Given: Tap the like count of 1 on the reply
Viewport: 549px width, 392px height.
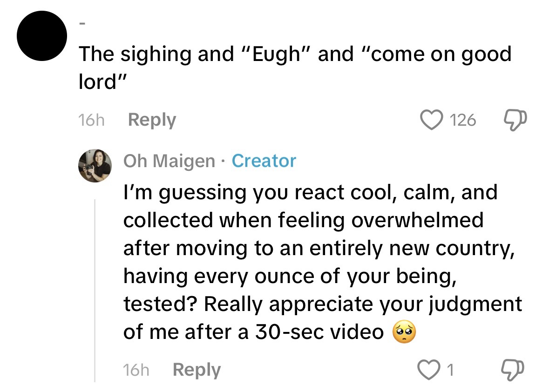Looking at the screenshot, I should click(x=450, y=370).
